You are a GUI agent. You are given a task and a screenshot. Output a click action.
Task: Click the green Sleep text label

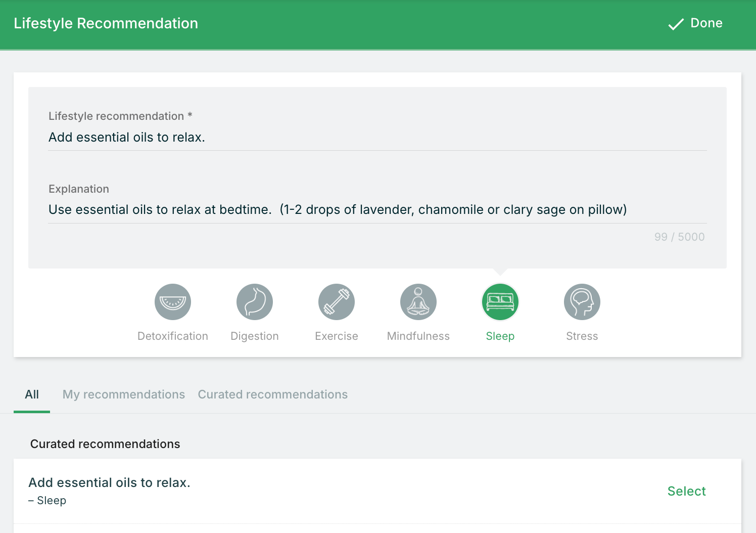500,336
